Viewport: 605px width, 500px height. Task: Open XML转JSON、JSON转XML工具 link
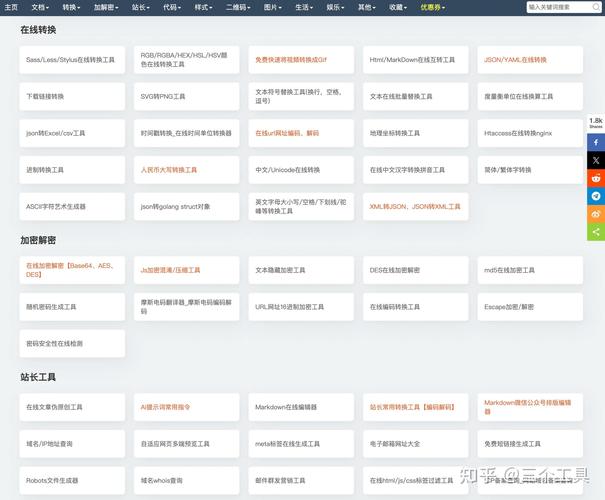click(415, 206)
